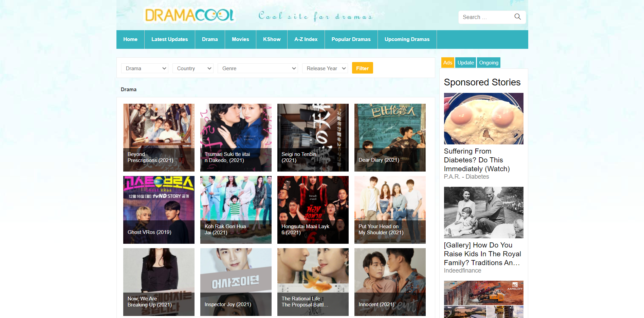
Task: Switch to the Ongoing tab
Action: tap(489, 62)
